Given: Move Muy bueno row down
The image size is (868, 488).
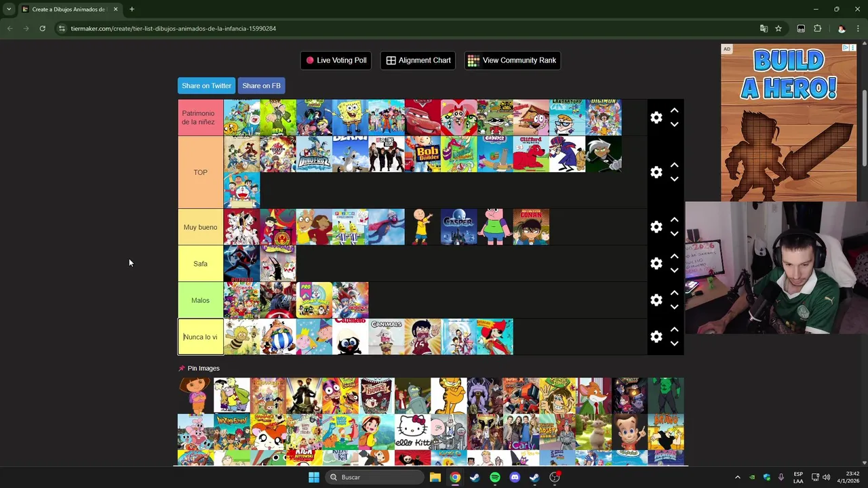Looking at the screenshot, I should [x=674, y=234].
